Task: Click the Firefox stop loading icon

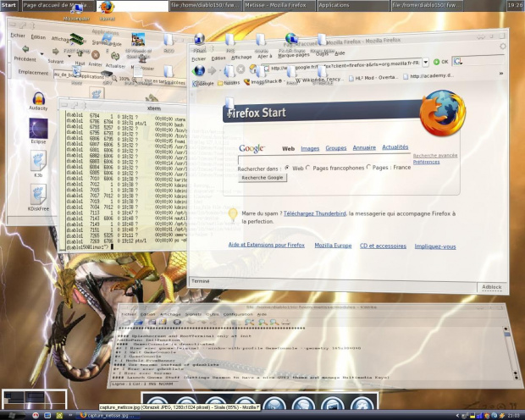Action: point(240,69)
